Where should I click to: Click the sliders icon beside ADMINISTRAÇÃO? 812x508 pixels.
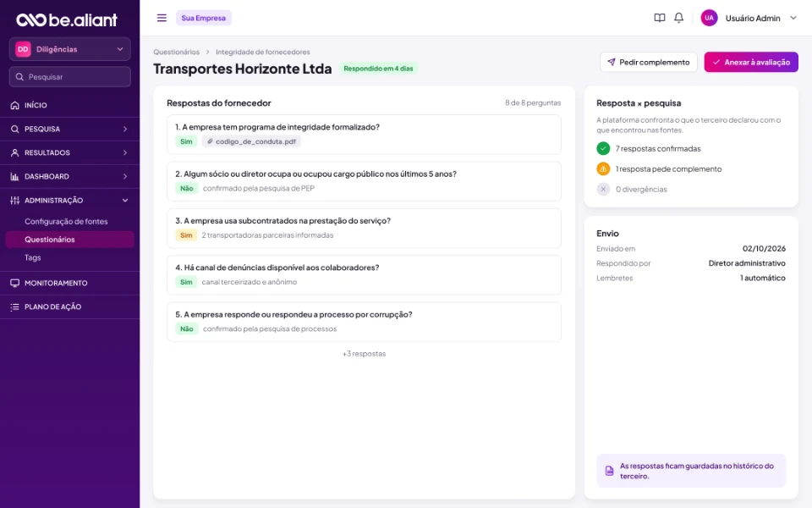14,201
